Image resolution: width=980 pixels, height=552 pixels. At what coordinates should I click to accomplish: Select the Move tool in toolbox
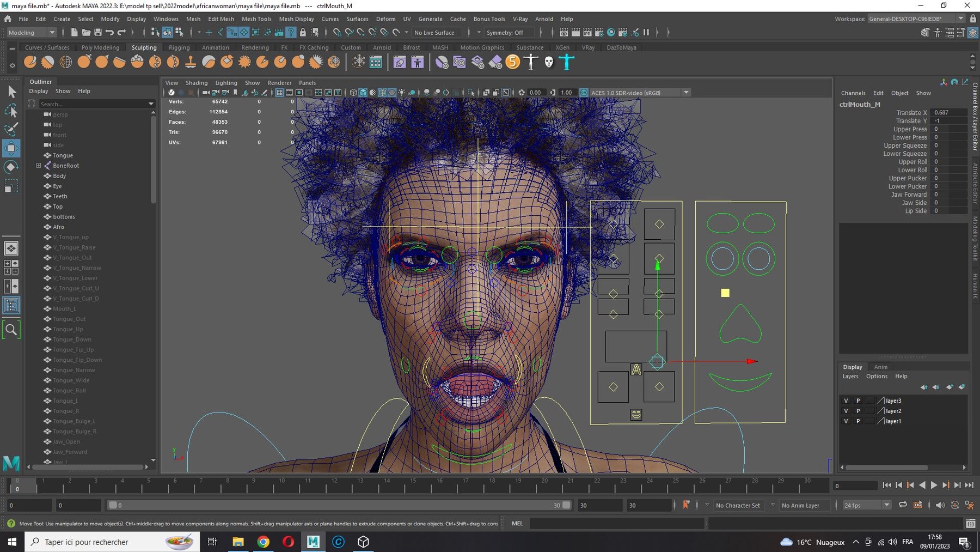(11, 148)
